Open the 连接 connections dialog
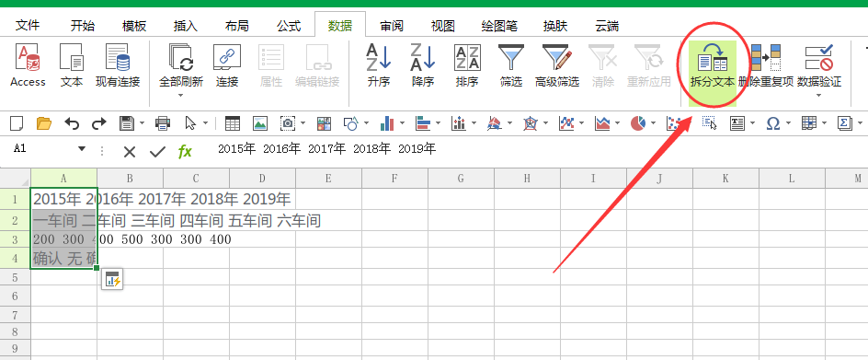 point(227,65)
